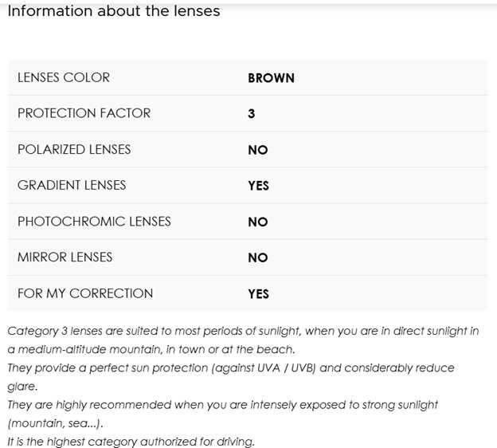497x448 pixels.
Task: Click the protection factor value 3
Action: coord(252,114)
